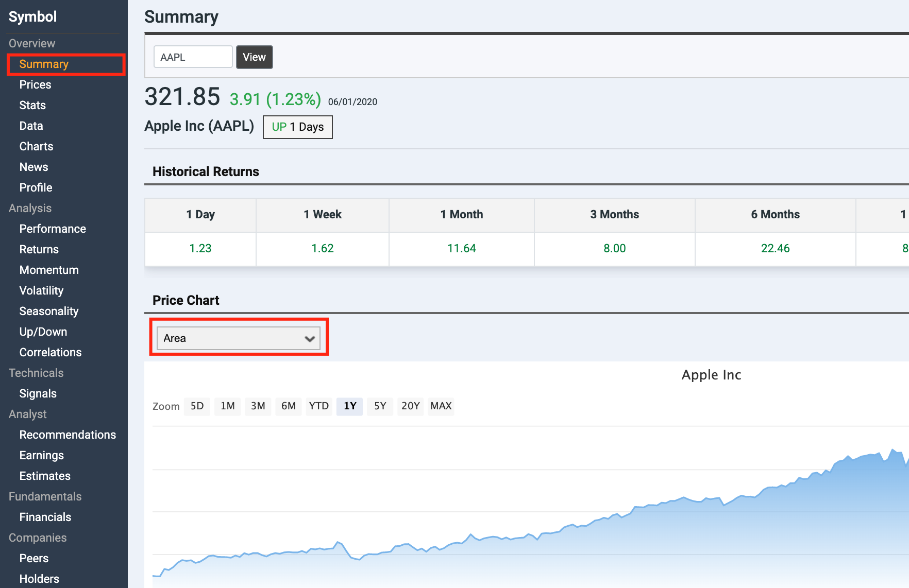Open the Summary page in the sidebar
The width and height of the screenshot is (909, 588).
[44, 64]
